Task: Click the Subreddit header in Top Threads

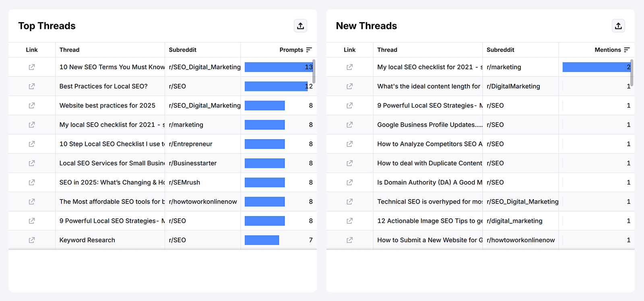Action: (182, 50)
